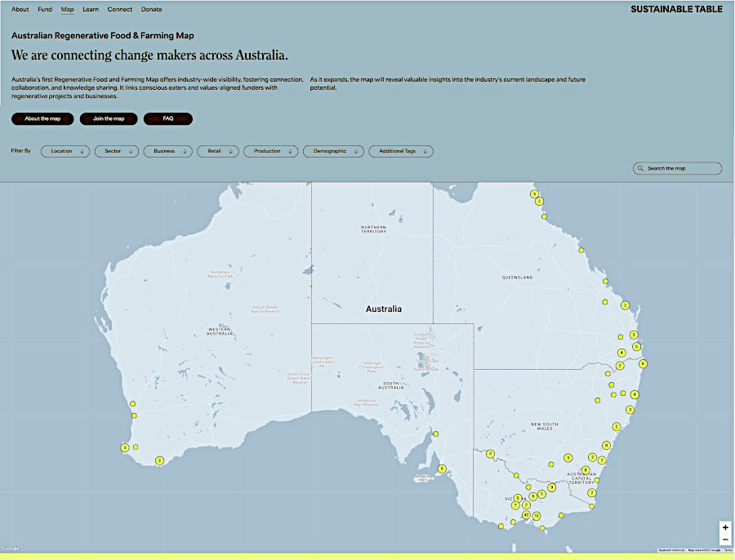Image resolution: width=735 pixels, height=560 pixels.
Task: Zoom out using the map minus icon
Action: (x=725, y=540)
